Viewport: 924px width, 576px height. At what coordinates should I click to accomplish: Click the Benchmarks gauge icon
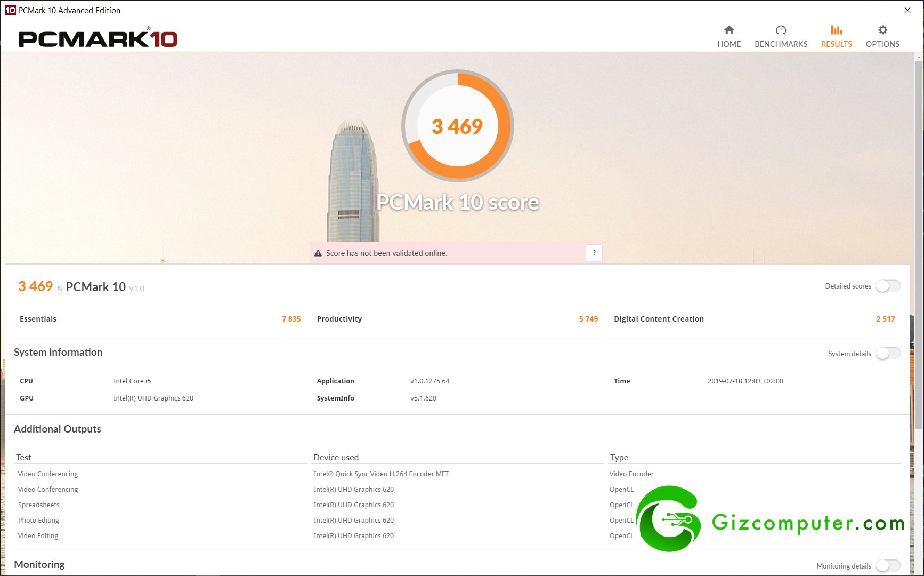point(781,30)
